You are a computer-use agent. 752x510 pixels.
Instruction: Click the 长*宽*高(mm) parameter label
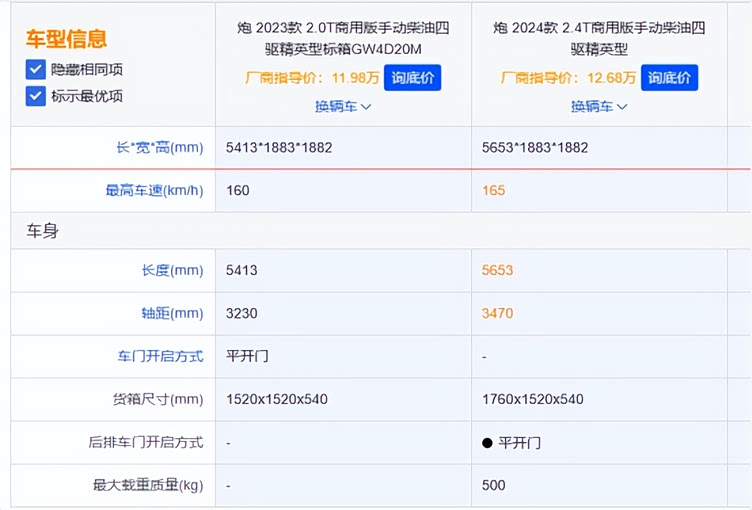tap(160, 147)
